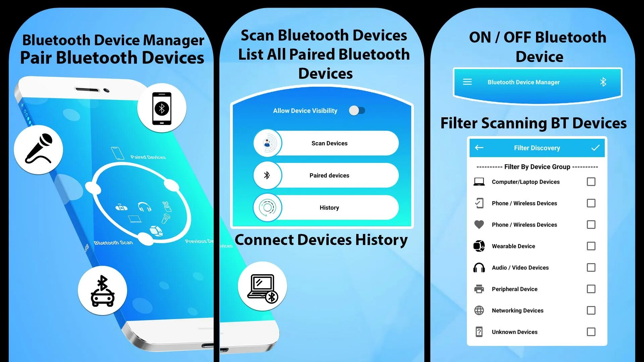Click the history/timer icon button
Viewport: 644px width, 362px height.
[267, 207]
